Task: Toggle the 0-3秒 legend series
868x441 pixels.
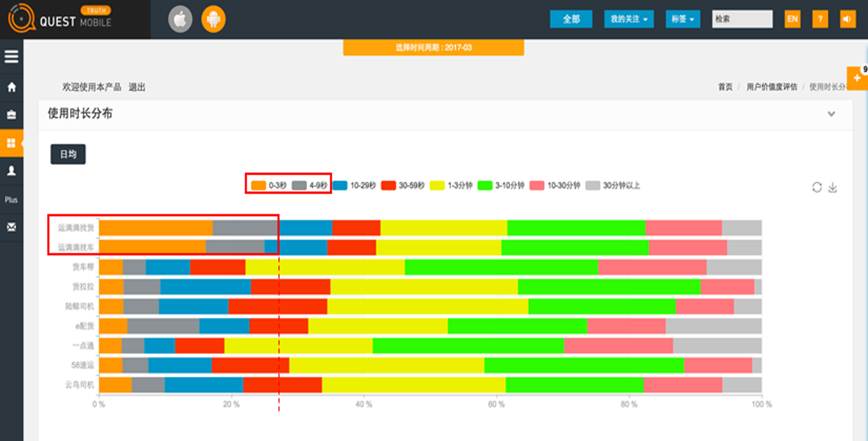Action: tap(269, 185)
